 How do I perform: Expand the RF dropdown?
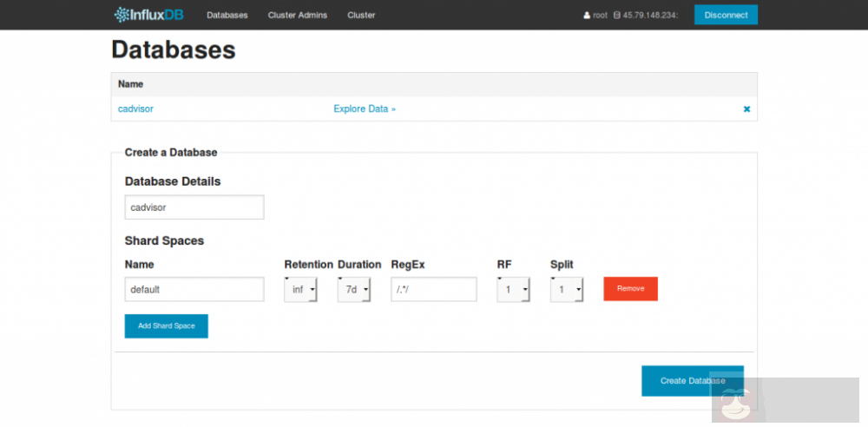tap(514, 289)
